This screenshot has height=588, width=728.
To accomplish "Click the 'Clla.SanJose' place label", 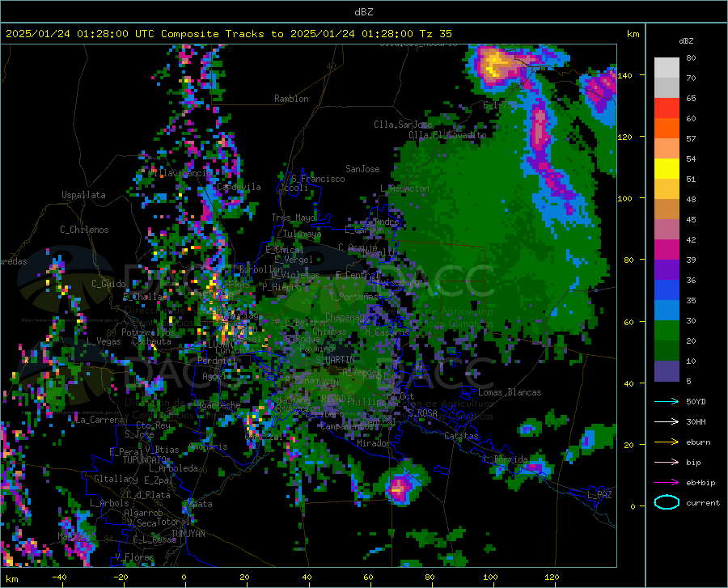I will tap(403, 125).
